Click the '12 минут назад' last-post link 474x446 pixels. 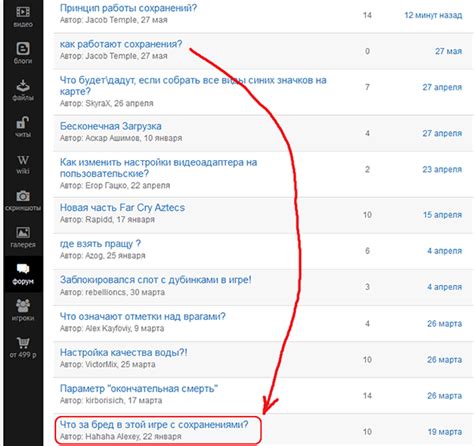point(433,15)
